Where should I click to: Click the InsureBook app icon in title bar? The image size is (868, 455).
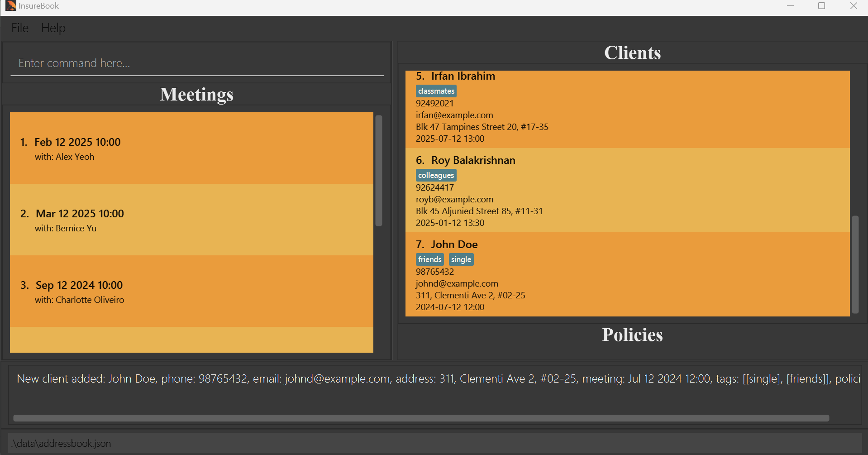10,6
